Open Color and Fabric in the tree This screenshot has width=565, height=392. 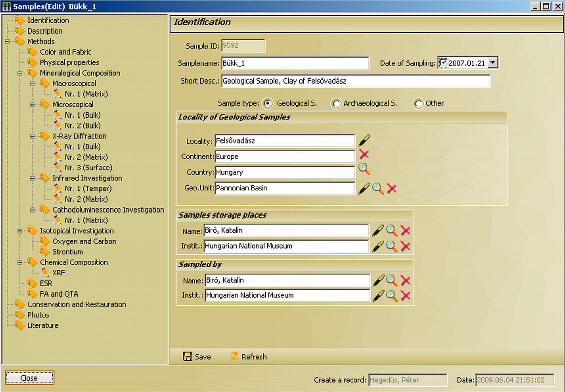(x=66, y=52)
